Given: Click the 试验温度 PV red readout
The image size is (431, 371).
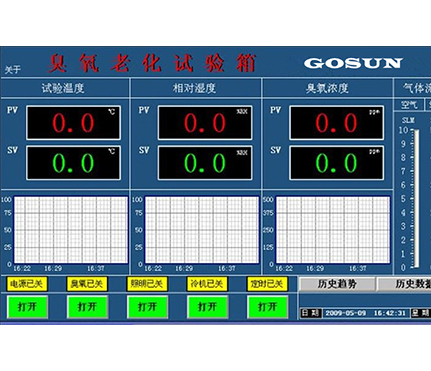Looking at the screenshot, I should point(73,123).
